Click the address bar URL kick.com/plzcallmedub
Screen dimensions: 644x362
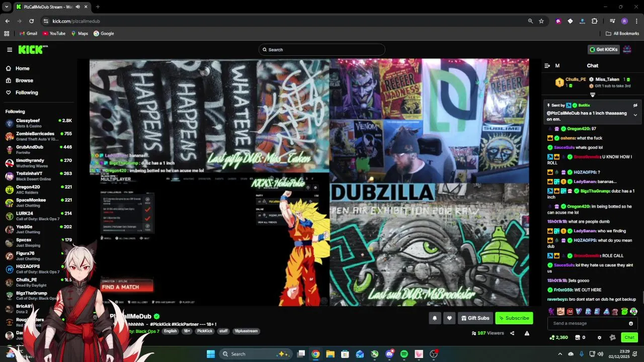pyautogui.click(x=76, y=21)
